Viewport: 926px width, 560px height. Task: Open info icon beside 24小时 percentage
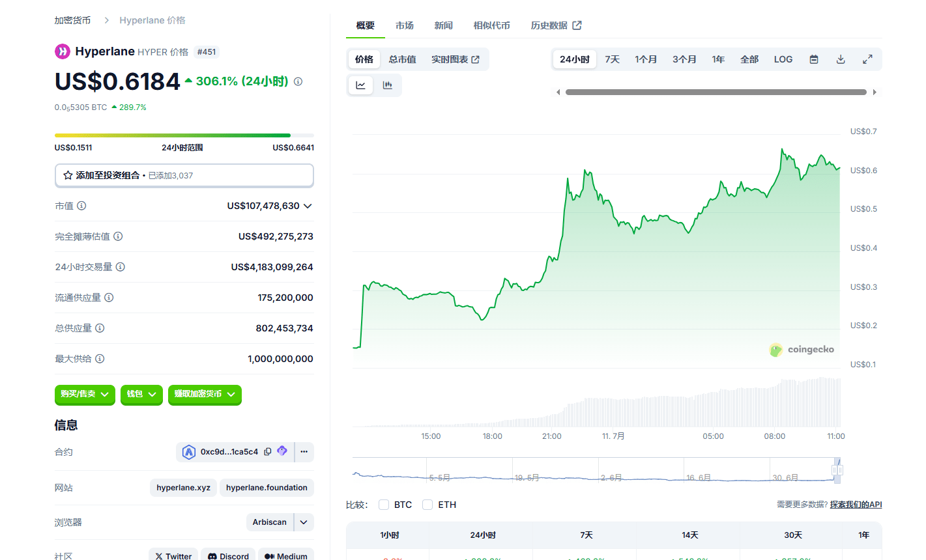pyautogui.click(x=298, y=81)
